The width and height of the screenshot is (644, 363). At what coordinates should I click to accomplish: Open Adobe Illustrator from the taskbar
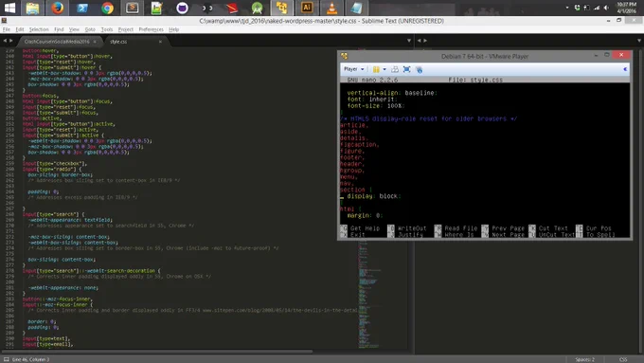307,8
